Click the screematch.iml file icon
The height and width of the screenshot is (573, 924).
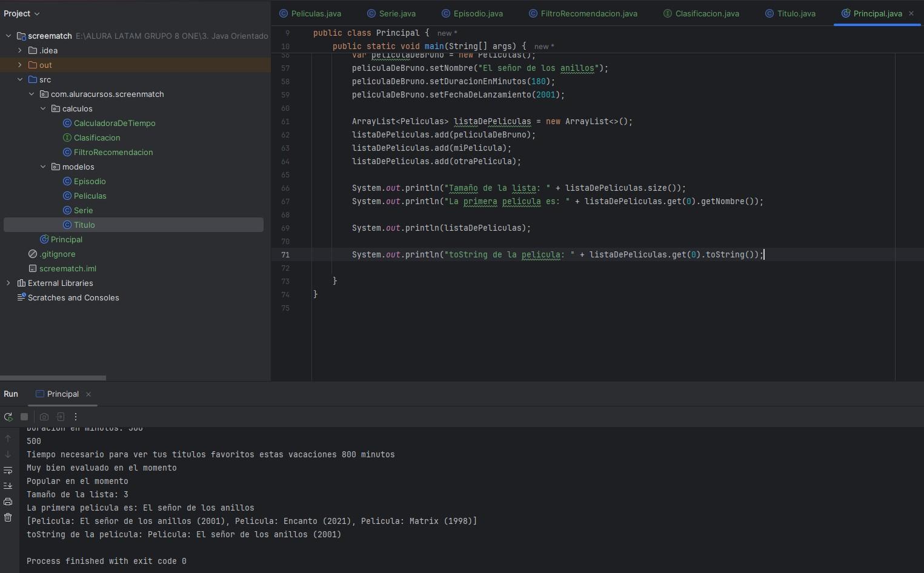point(33,268)
